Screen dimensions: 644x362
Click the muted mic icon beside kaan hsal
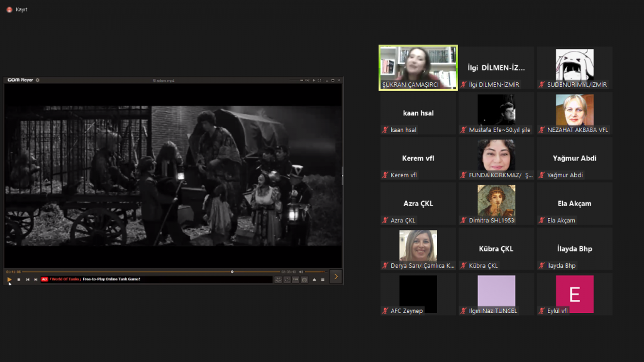385,130
